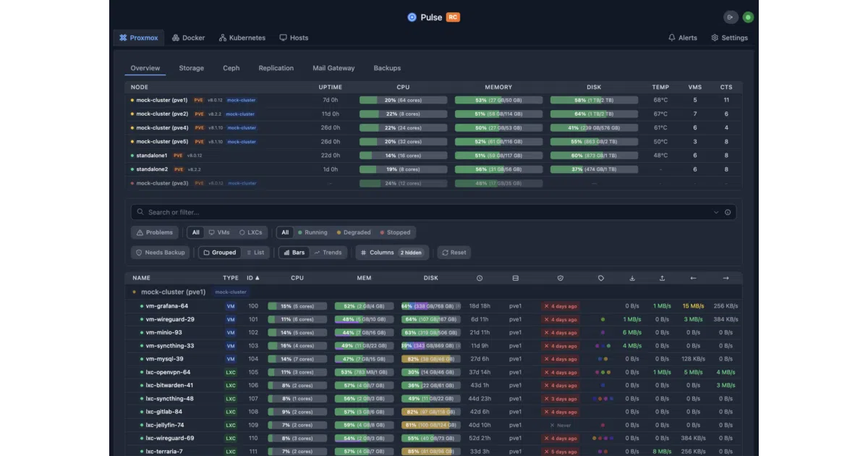Click the Reset filters button
Image resolution: width=868 pixels, height=456 pixels.
tap(454, 253)
